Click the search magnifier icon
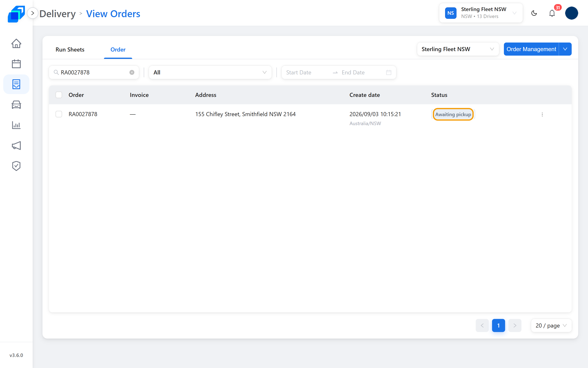The image size is (588, 368). click(56, 72)
